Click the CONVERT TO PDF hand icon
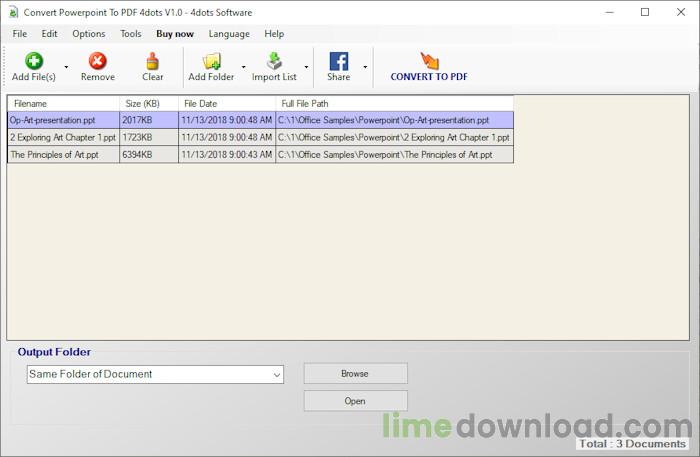Screen dimensions: 700x457 429,61
